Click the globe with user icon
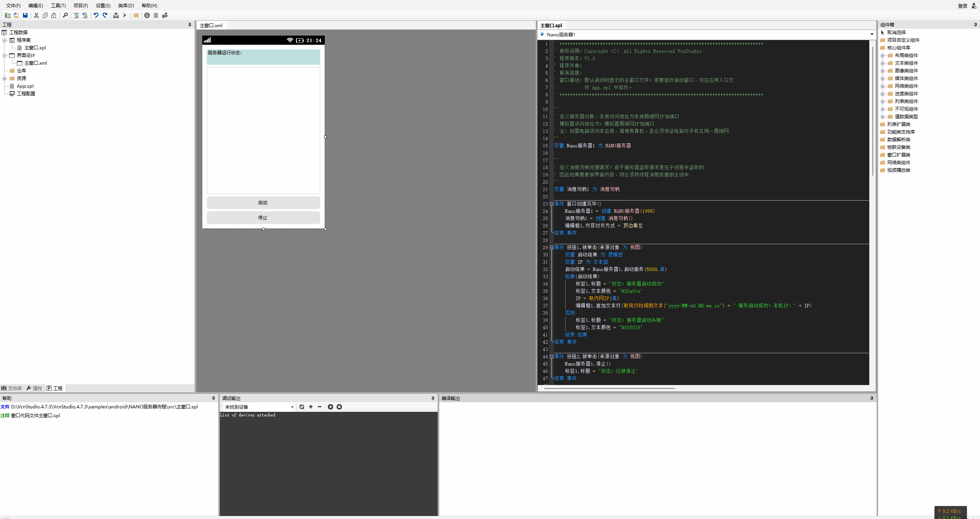The image size is (980, 519). (x=165, y=15)
